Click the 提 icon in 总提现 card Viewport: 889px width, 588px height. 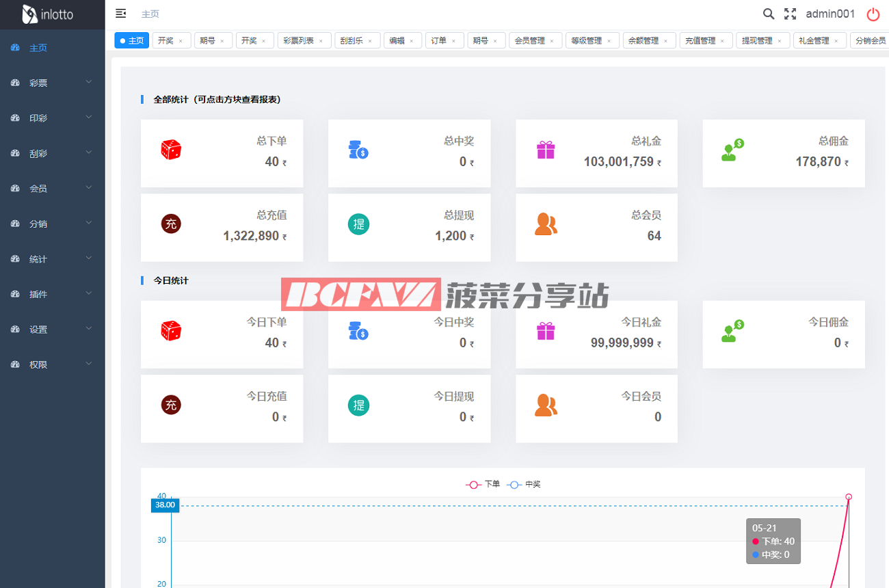(x=358, y=224)
